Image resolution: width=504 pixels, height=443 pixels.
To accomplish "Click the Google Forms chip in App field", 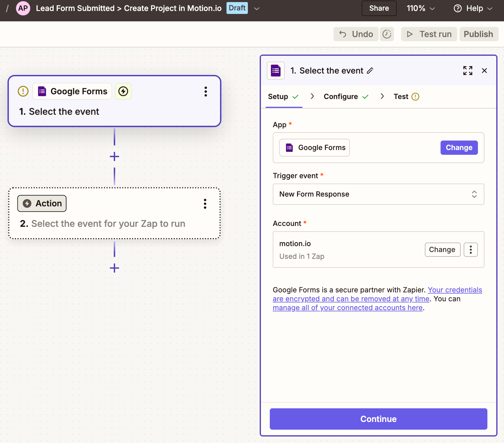I will pos(315,148).
